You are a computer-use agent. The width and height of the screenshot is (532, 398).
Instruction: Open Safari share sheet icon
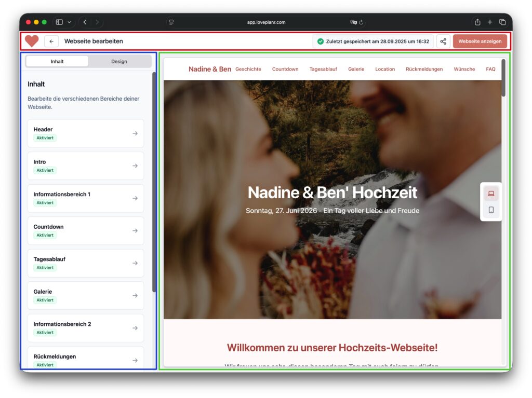[477, 22]
